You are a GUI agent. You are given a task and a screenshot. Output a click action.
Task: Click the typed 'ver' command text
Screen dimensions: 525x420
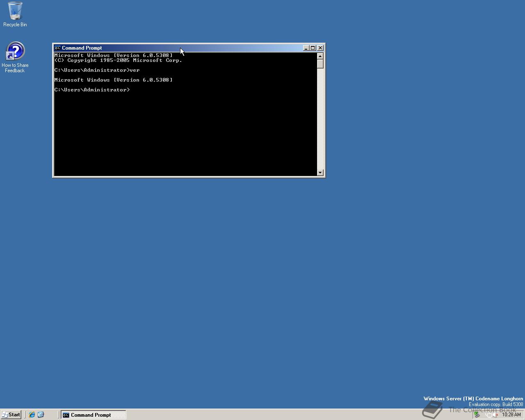[x=135, y=70]
